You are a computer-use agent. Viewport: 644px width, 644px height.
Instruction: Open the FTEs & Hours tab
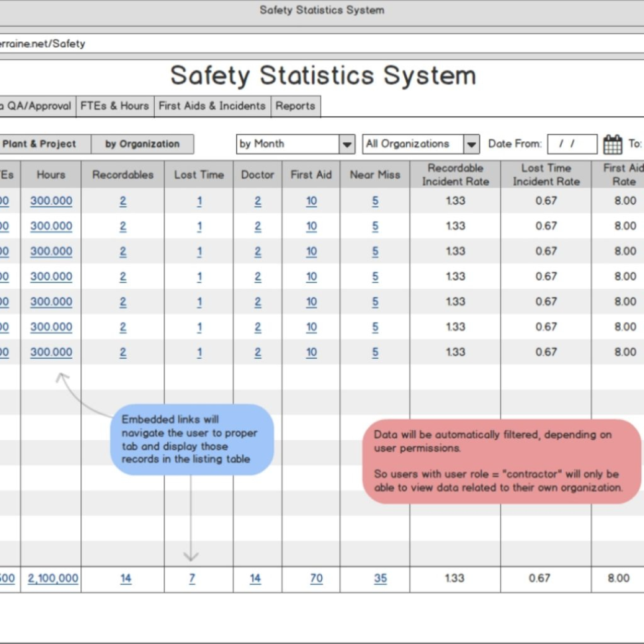click(x=114, y=106)
